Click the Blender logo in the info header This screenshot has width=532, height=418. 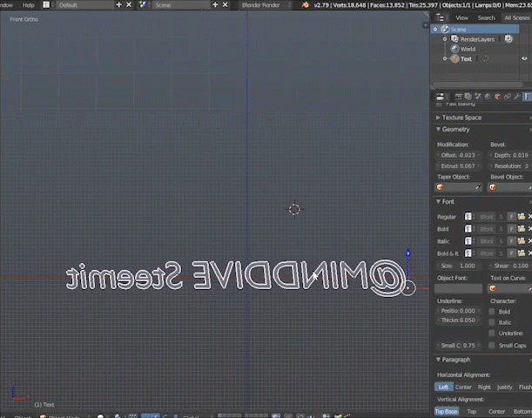point(306,4)
